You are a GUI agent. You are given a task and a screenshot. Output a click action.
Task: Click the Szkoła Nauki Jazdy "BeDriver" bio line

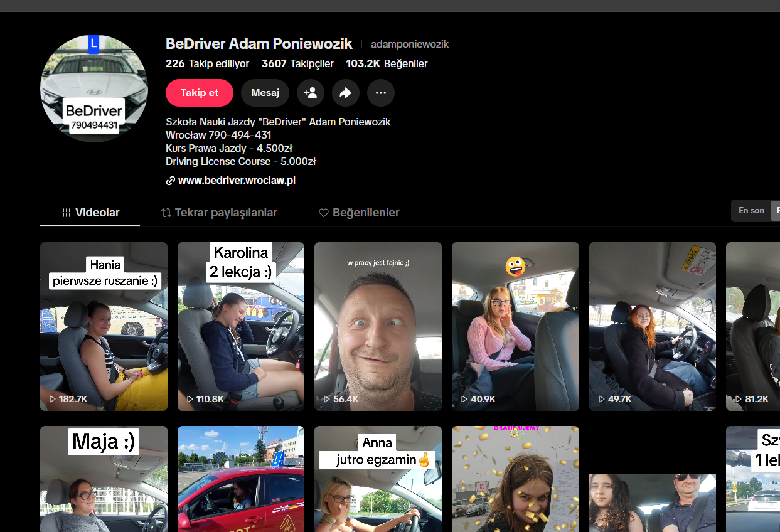pyautogui.click(x=278, y=122)
